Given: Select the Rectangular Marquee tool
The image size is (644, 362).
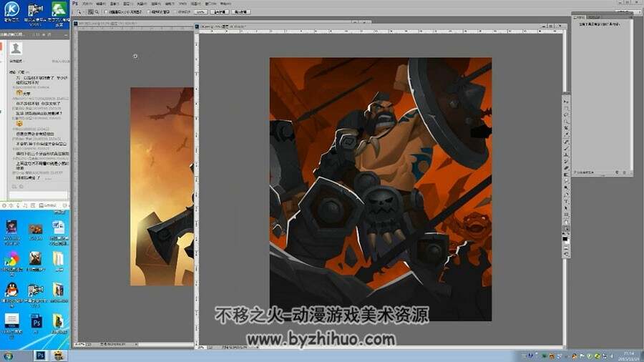Looking at the screenshot, I should [567, 108].
